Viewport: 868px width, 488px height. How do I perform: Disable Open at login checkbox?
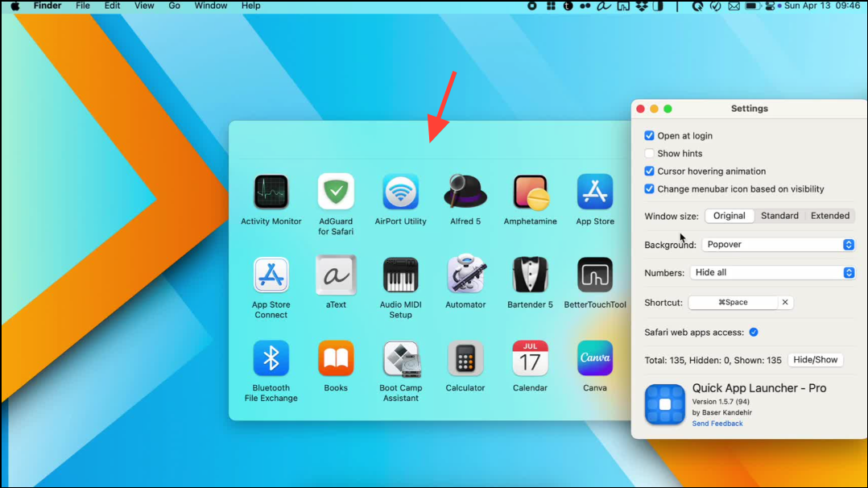(649, 136)
